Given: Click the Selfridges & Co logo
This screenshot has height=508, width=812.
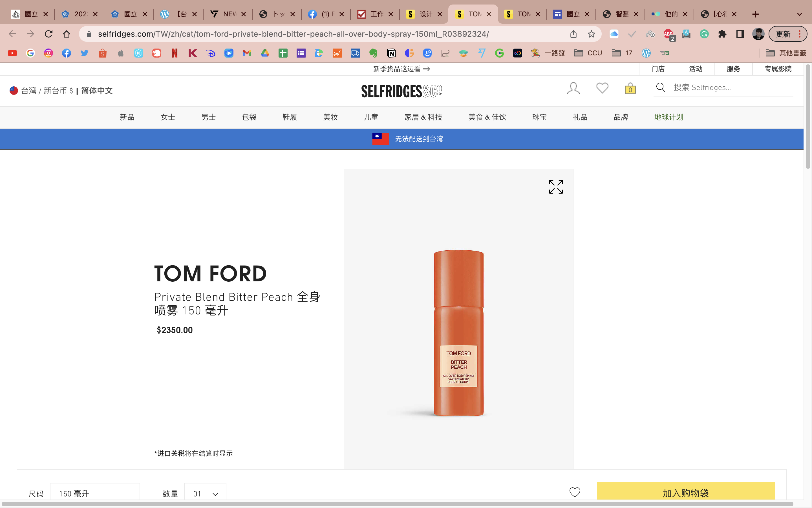Looking at the screenshot, I should pyautogui.click(x=401, y=91).
